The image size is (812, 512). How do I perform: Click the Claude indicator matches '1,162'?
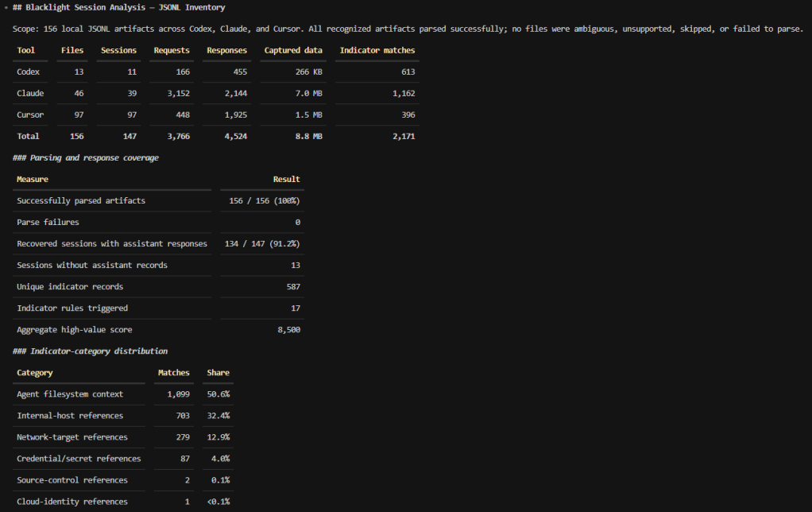tap(404, 93)
